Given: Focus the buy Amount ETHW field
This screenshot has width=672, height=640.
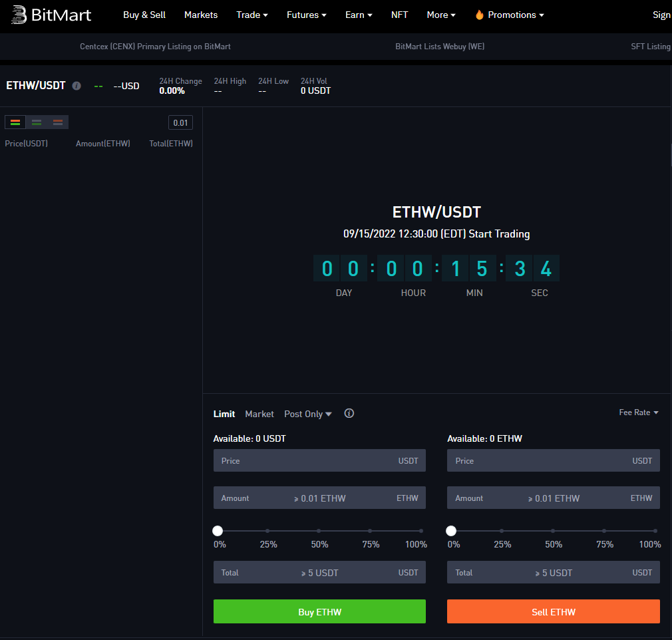Looking at the screenshot, I should click(x=320, y=498).
